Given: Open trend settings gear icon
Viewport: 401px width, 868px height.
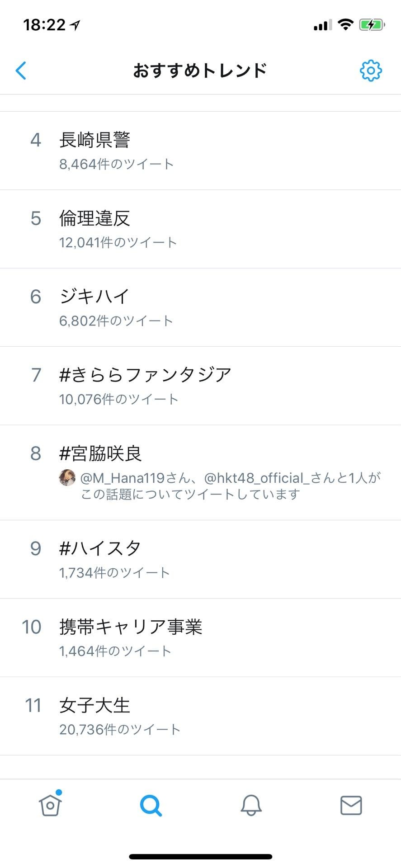Looking at the screenshot, I should click(371, 71).
